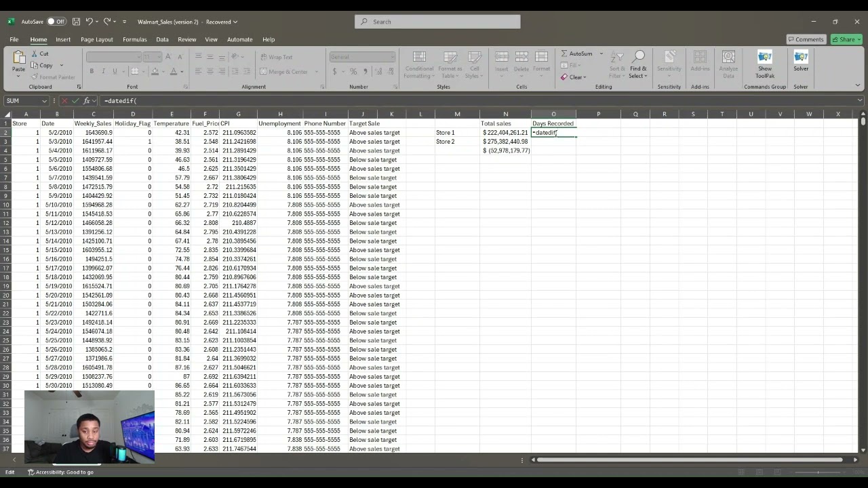Expand the formula bar chevron
This screenshot has height=488, width=868.
(860, 101)
